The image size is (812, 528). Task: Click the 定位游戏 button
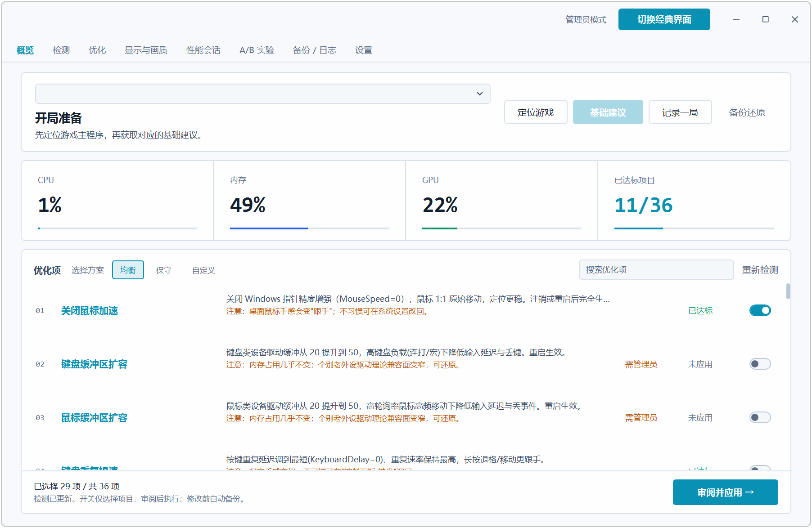click(x=536, y=112)
